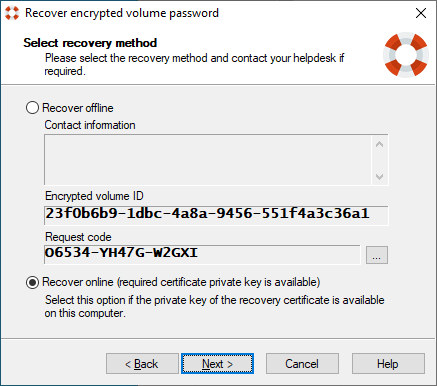Click the 'Select recovery method' heading
This screenshot has height=386, width=437.
pos(90,43)
